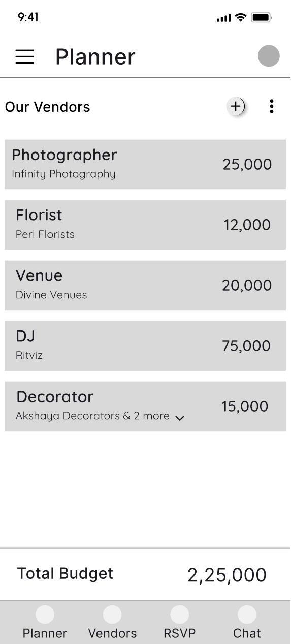Tap the DJ price 75,000
Screen dimensions: 291x644
pyautogui.click(x=246, y=346)
